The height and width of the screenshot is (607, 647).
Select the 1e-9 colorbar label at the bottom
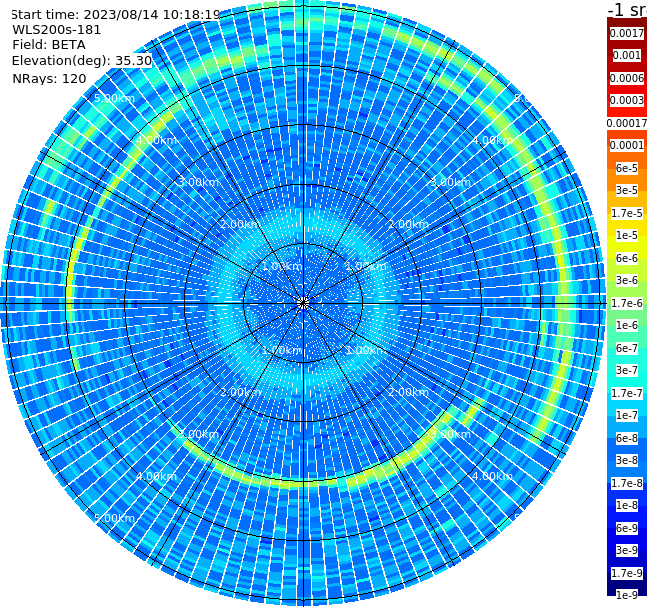click(x=627, y=595)
